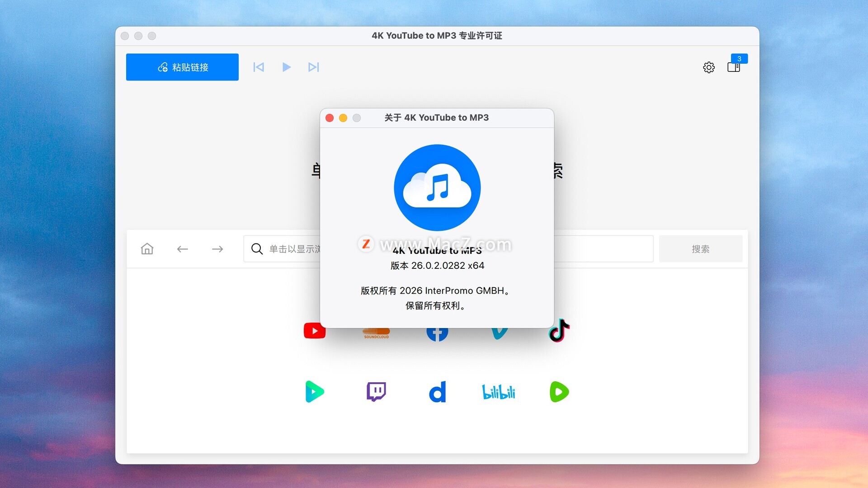Skip to next track
The width and height of the screenshot is (868, 488).
[x=313, y=67]
